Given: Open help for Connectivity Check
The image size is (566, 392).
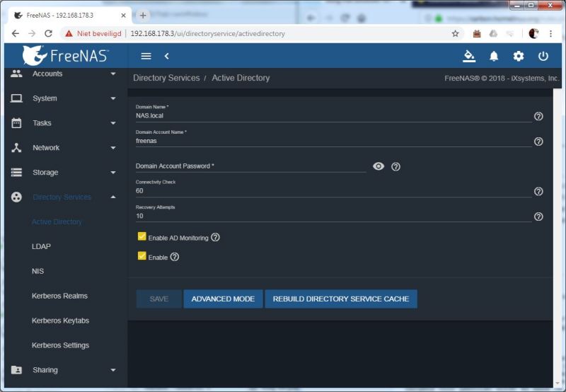Looking at the screenshot, I should [x=538, y=191].
